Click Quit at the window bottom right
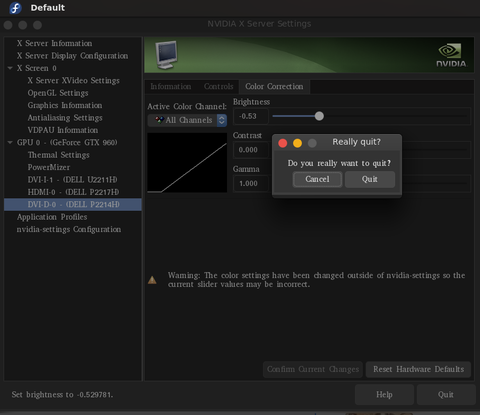 click(446, 395)
